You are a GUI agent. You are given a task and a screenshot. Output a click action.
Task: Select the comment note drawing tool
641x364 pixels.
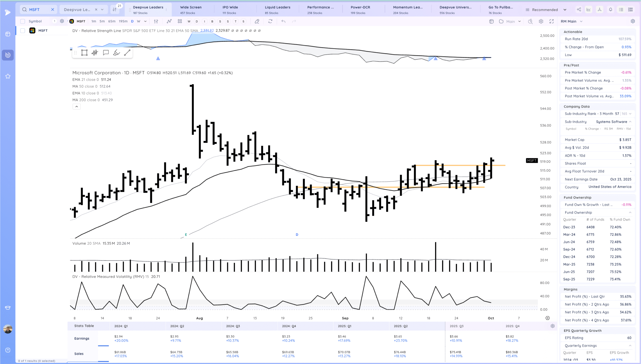coord(106,53)
